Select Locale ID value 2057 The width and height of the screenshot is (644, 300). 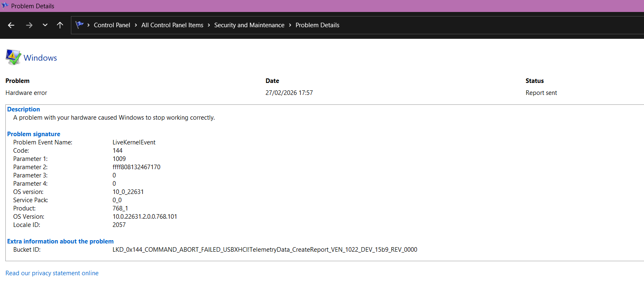[119, 225]
